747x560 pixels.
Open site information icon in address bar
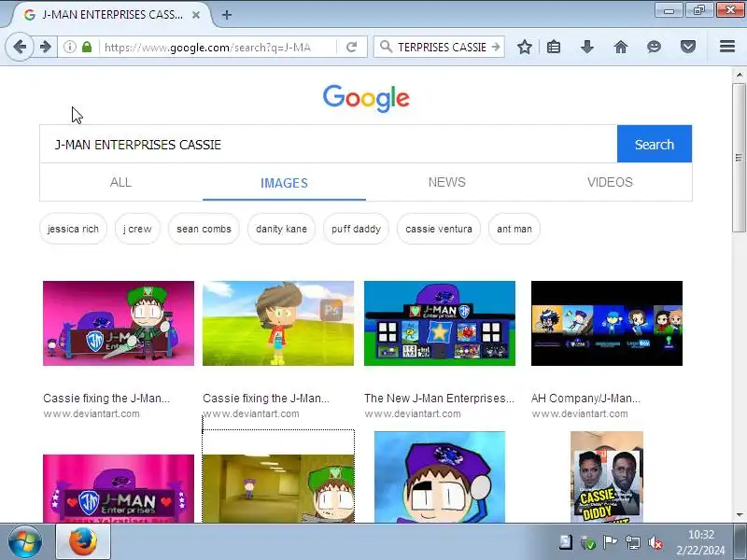(70, 47)
